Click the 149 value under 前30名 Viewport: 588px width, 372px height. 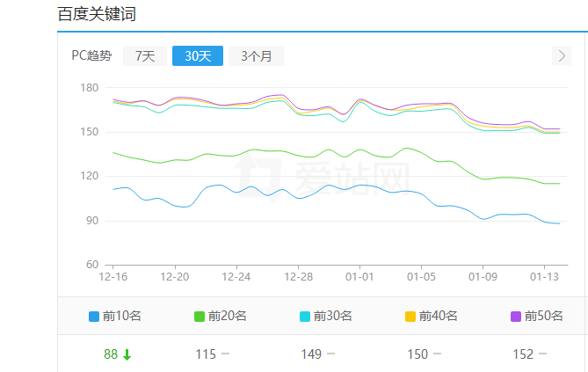(311, 354)
